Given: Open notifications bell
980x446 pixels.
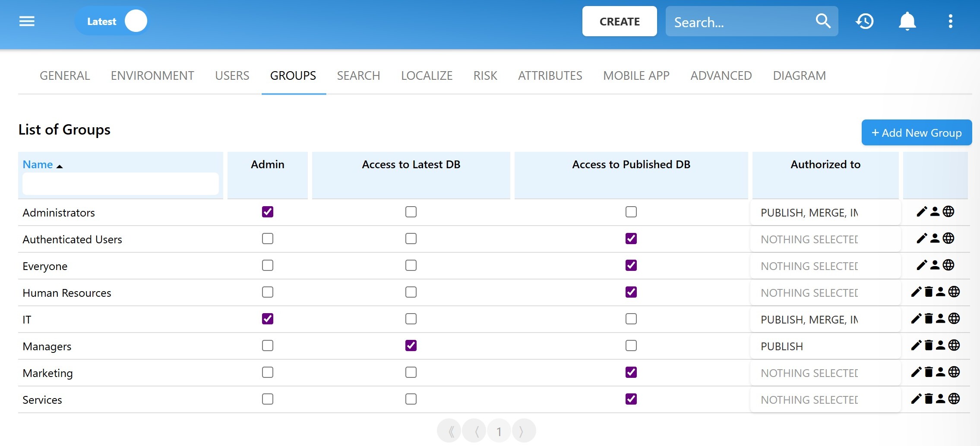Looking at the screenshot, I should pyautogui.click(x=907, y=21).
